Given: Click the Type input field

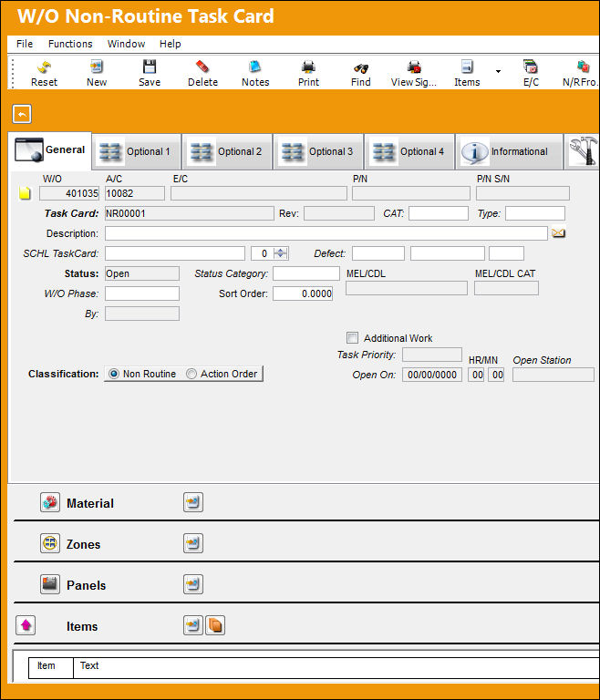Looking at the screenshot, I should (535, 213).
